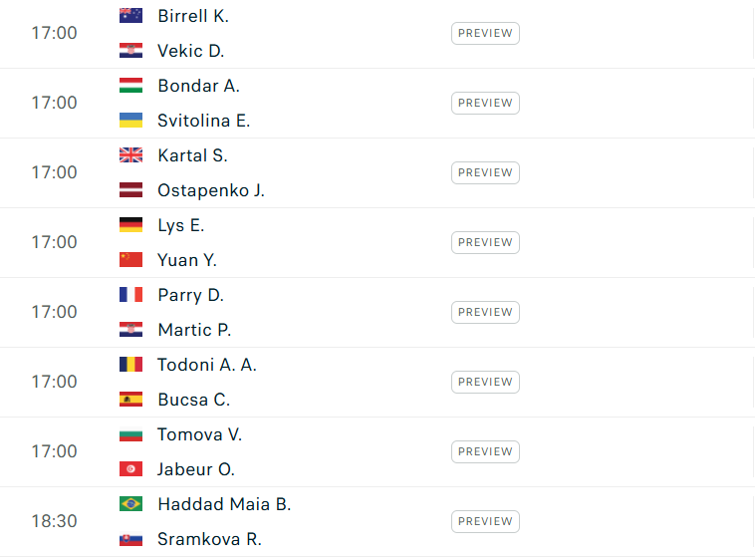Select player name Sramkova R.
This screenshot has width=755, height=560.
click(209, 539)
